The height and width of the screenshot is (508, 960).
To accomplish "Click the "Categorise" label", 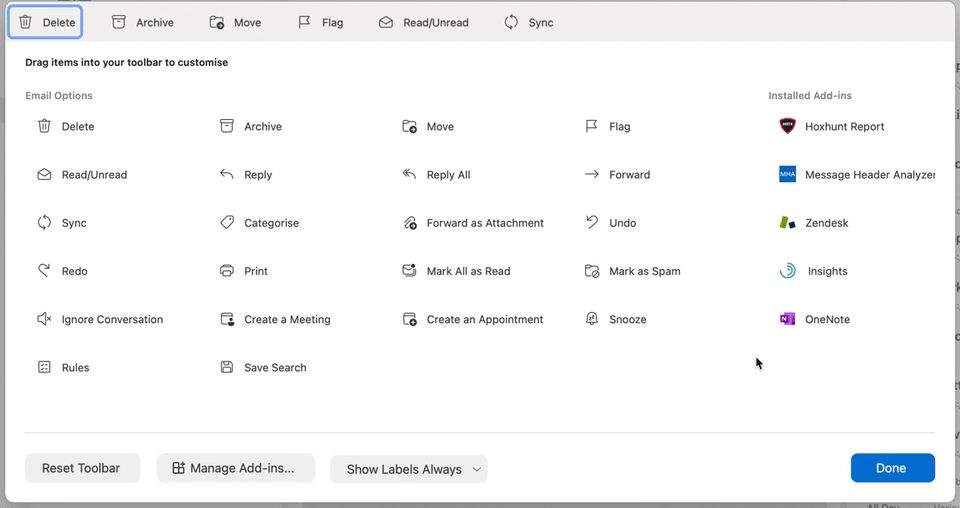I will point(271,223).
